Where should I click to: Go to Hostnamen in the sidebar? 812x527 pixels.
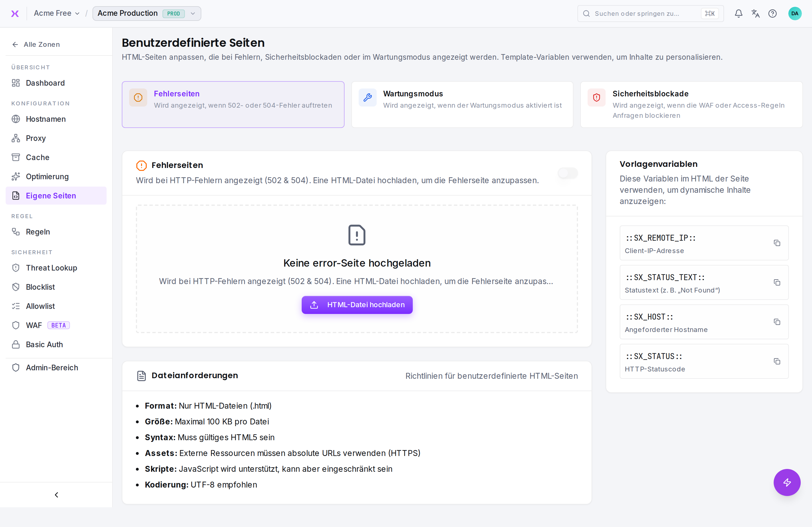(56, 119)
